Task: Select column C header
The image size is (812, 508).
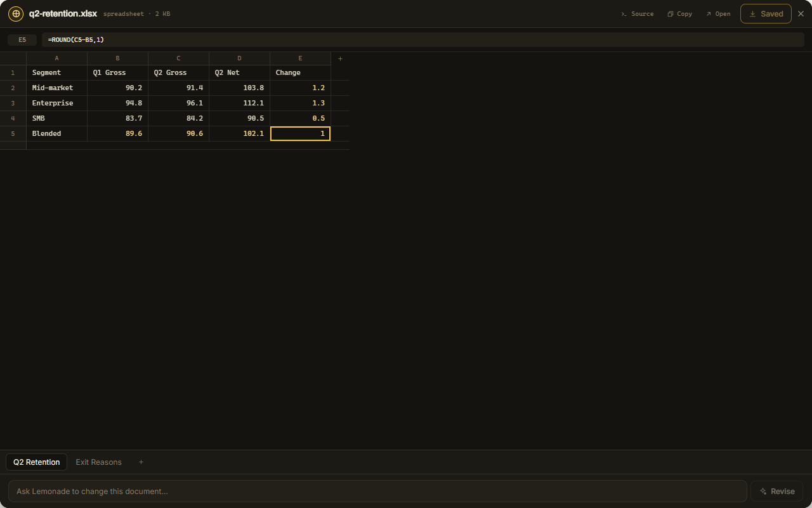Action: click(x=178, y=58)
